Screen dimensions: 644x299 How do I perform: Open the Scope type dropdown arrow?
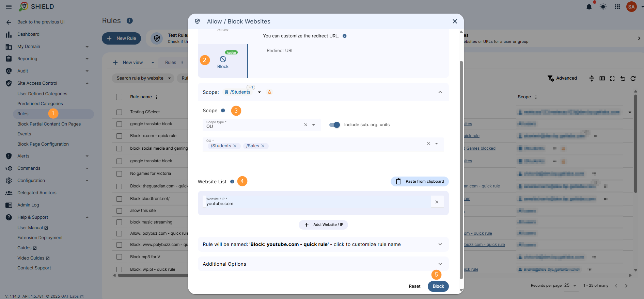(x=314, y=125)
